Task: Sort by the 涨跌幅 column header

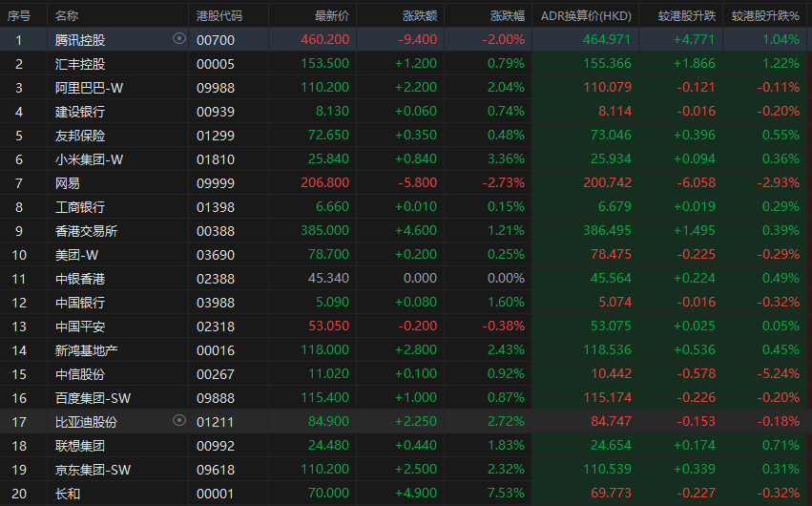Action: coord(507,16)
